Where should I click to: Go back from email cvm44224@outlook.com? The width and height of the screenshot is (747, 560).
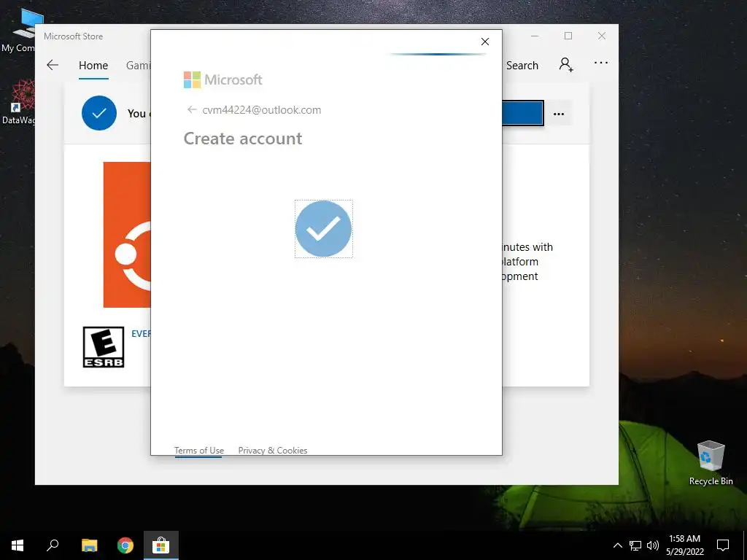(x=192, y=110)
